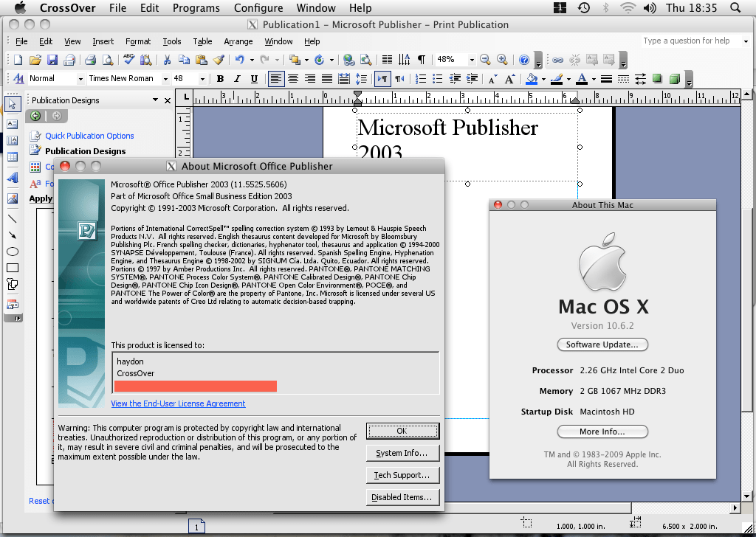Open the CrossOver Programs menu

[x=196, y=8]
